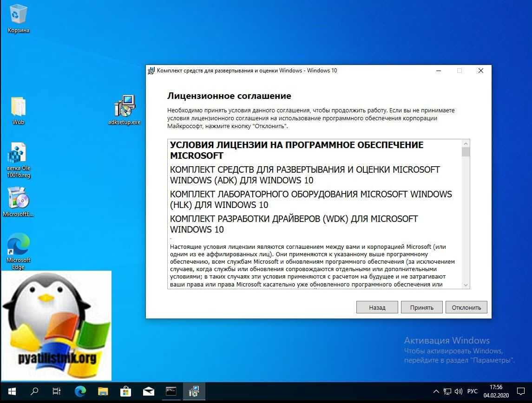This screenshot has width=532, height=403.
Task: Open Action Center notifications icon
Action: tap(520, 392)
